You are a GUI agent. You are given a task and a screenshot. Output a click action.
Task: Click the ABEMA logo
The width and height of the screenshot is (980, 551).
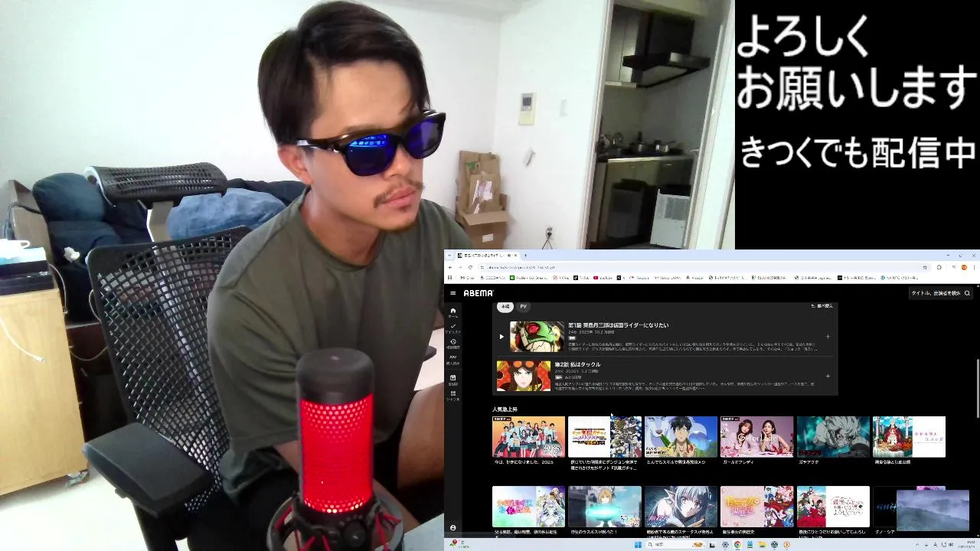(x=479, y=293)
